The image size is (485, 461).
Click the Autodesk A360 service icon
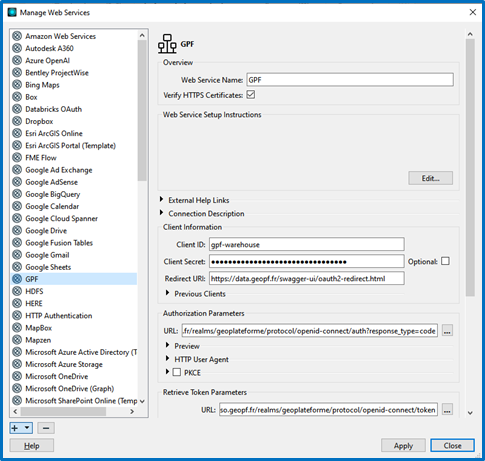(x=17, y=48)
